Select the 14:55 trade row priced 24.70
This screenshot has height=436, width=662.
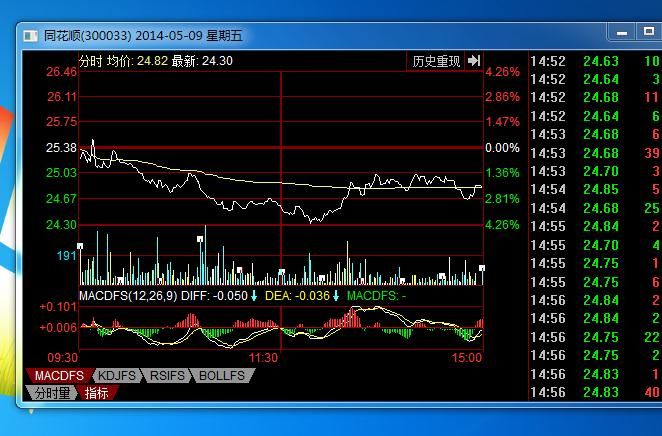pos(595,245)
